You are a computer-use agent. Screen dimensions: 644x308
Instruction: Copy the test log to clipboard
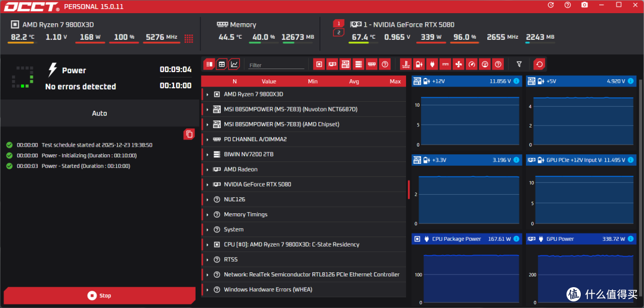(189, 134)
